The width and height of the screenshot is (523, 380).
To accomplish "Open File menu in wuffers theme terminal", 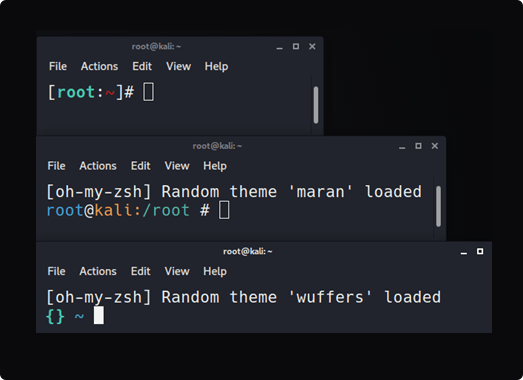I will [x=56, y=271].
